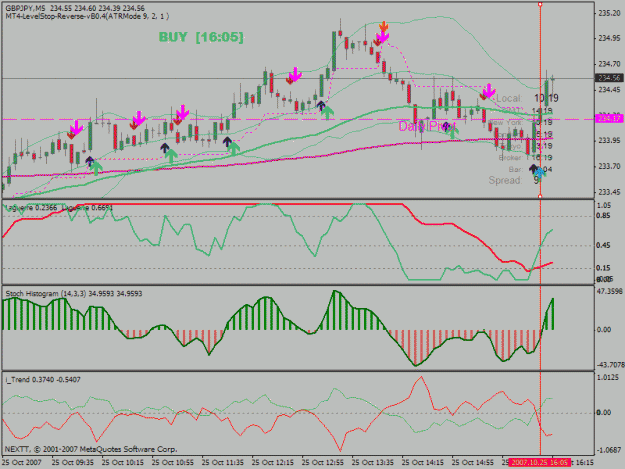
Task: Click the 1.0125 i_Trend scale value
Action: [608, 377]
